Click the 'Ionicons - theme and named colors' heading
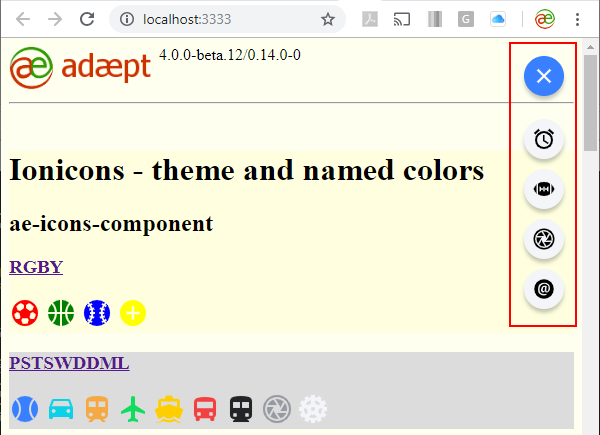Viewport: 600px width, 435px height. click(247, 170)
